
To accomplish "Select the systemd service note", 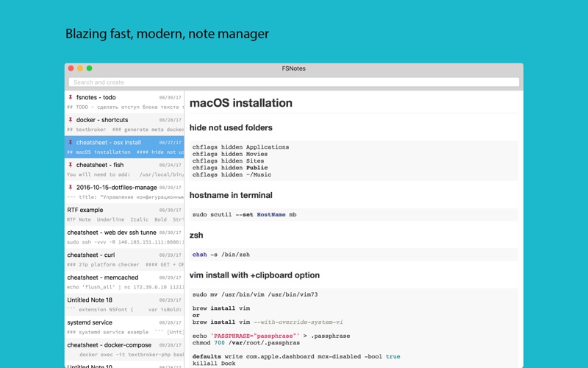I will tap(124, 327).
